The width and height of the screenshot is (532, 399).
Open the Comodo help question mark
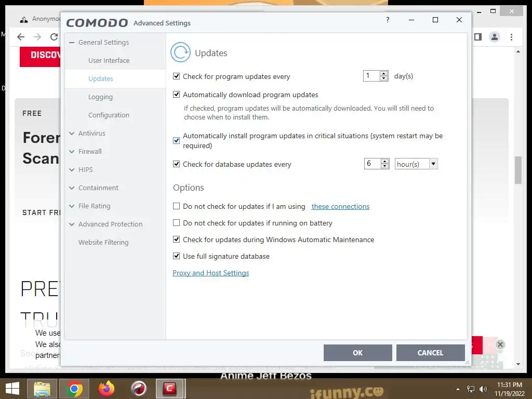tap(388, 20)
